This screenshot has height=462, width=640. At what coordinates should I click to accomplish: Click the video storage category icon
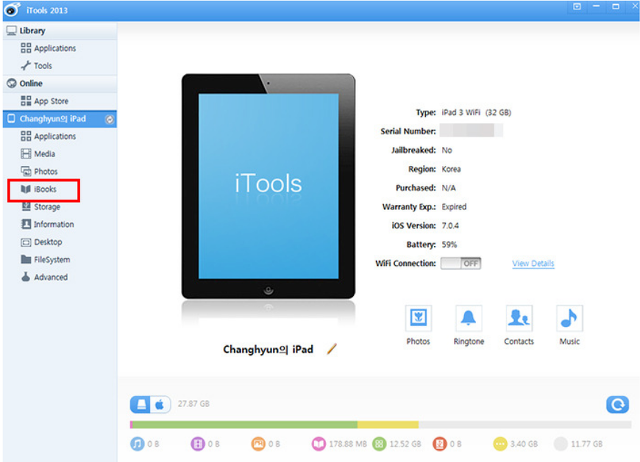point(198,444)
